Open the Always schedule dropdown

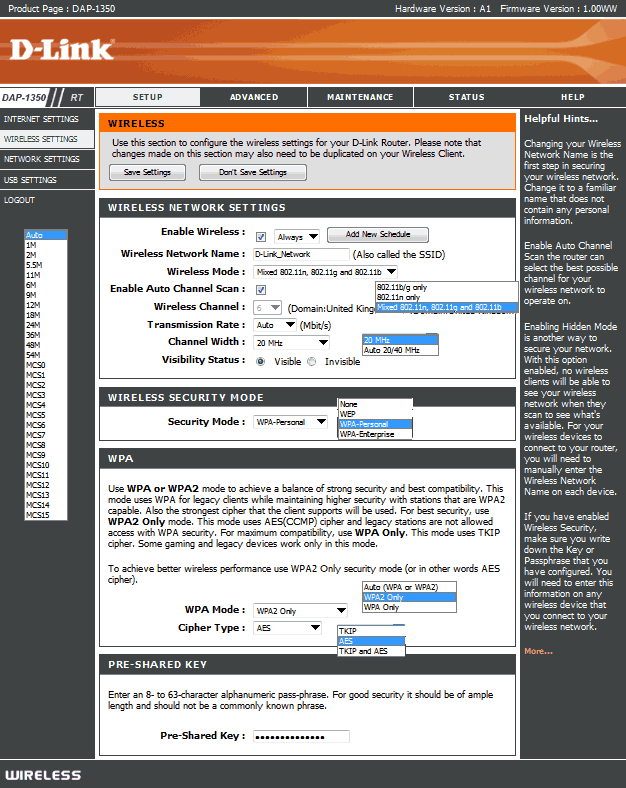tap(298, 237)
